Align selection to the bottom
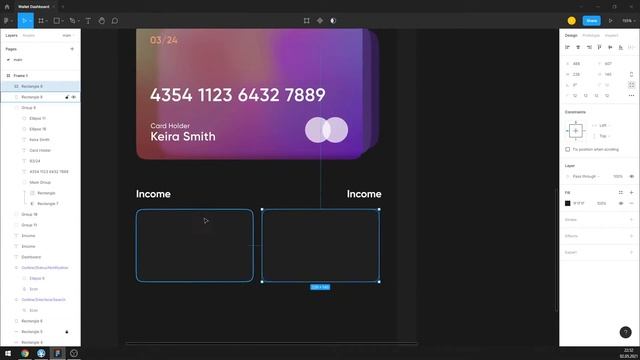This screenshot has width=640, height=360. 621,47
